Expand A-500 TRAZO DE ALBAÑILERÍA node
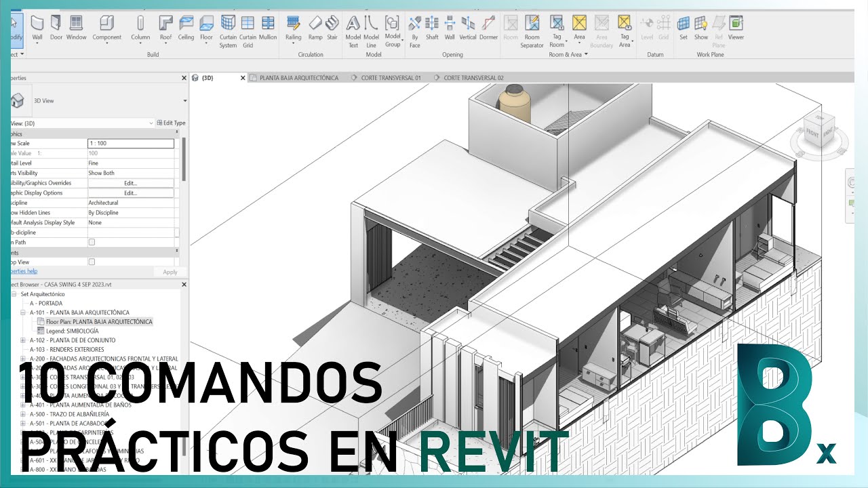 (x=23, y=413)
